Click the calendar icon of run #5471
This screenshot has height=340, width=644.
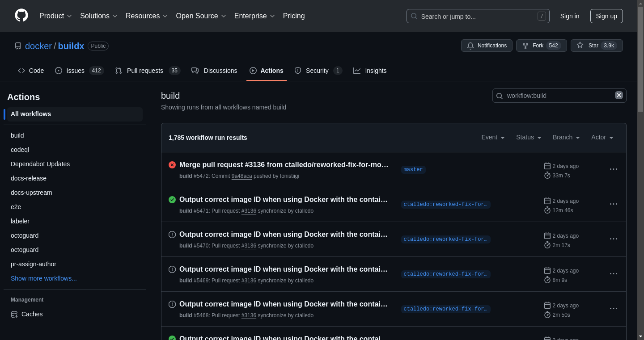pos(547,201)
